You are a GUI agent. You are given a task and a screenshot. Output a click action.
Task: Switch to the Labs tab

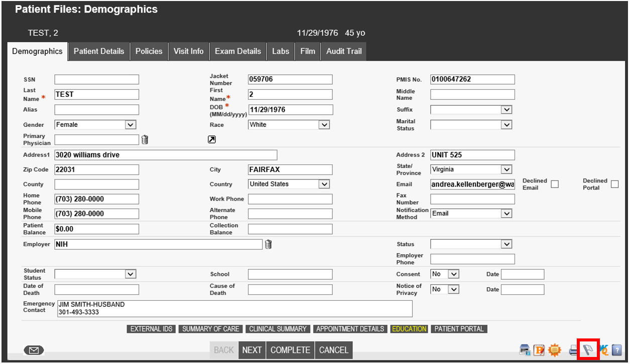[281, 51]
